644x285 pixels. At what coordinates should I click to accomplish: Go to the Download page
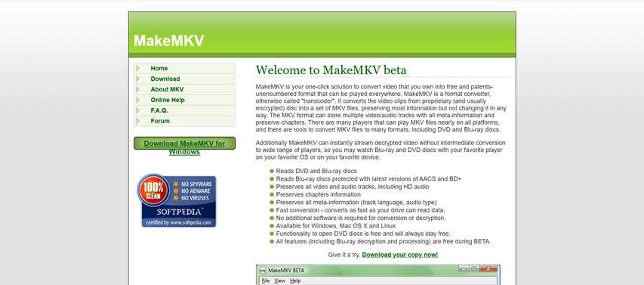tap(165, 79)
